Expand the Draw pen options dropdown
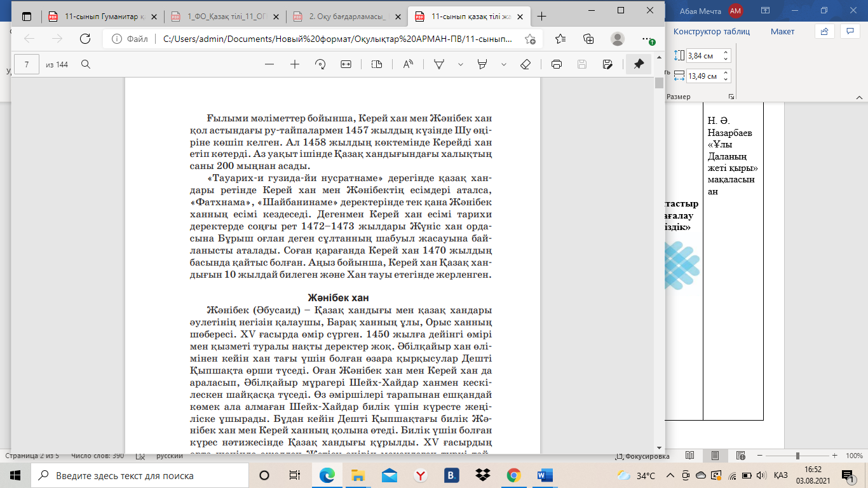 click(x=461, y=64)
